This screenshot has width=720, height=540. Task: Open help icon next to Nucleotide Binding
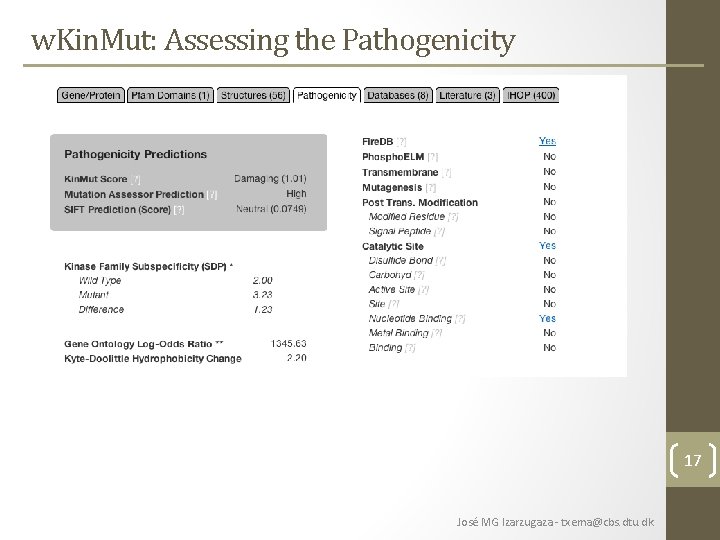(460, 318)
